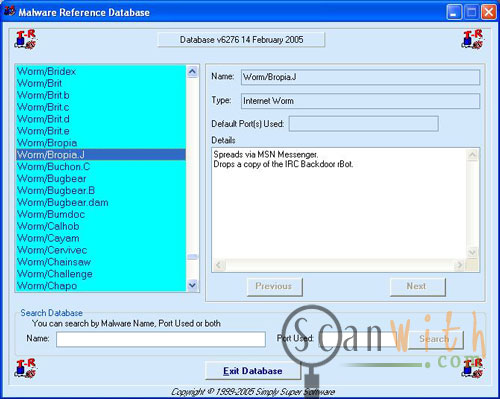Select Worm/Brit.e in the malware list
This screenshot has height=399, width=500.
point(101,131)
